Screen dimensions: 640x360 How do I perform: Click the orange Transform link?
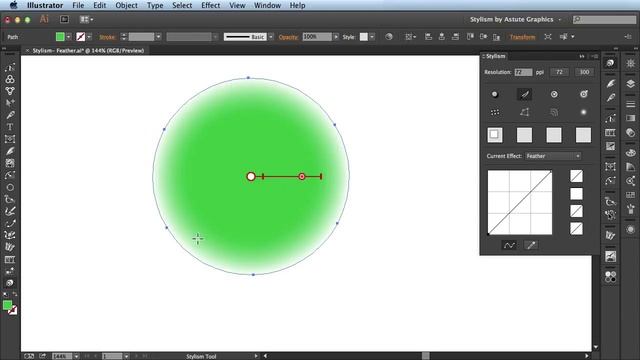click(522, 37)
